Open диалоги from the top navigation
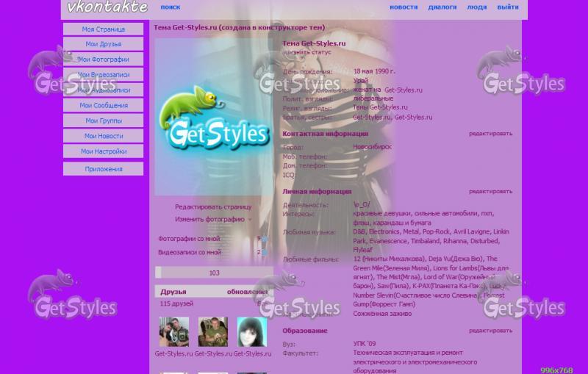This screenshot has height=374, width=588. tap(442, 7)
